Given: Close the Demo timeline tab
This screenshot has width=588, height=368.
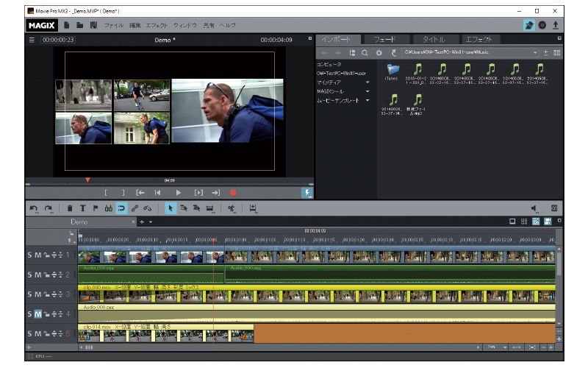Looking at the screenshot, I should pyautogui.click(x=133, y=222).
